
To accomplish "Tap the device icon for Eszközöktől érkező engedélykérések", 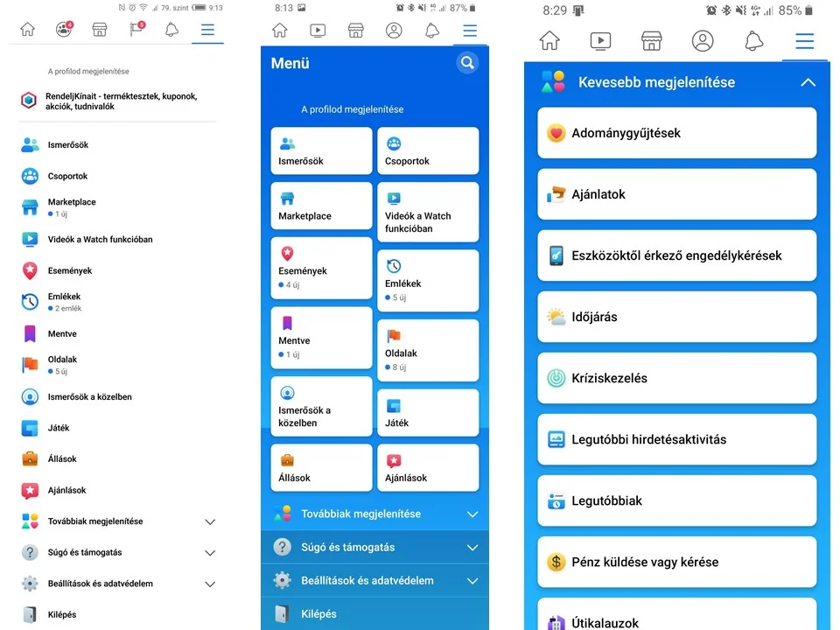I will [556, 255].
